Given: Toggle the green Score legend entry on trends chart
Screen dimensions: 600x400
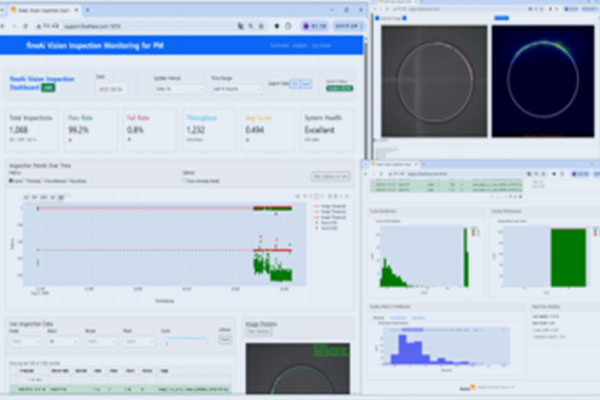Looking at the screenshot, I should tap(326, 222).
